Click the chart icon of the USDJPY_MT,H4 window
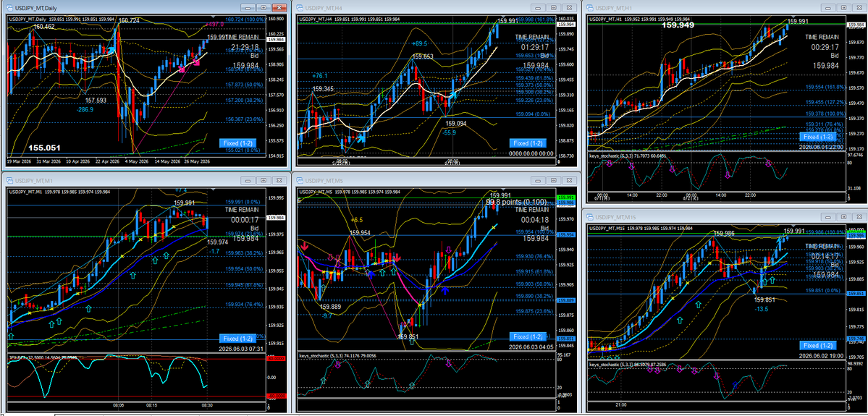868x416 pixels. tap(300, 8)
